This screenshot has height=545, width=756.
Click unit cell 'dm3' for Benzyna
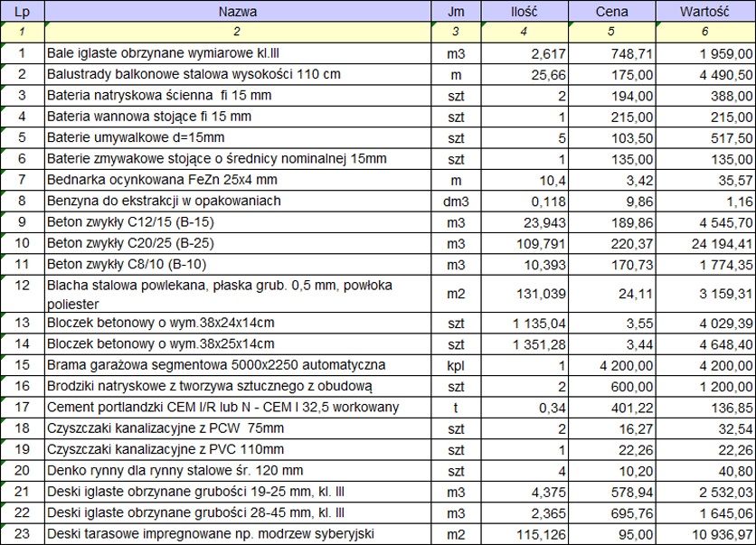[x=456, y=201]
